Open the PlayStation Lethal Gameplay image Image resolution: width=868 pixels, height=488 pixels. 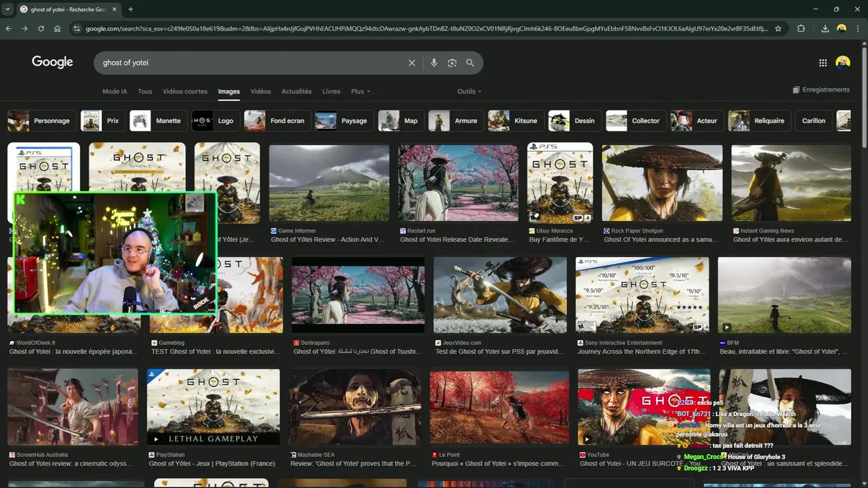(213, 407)
